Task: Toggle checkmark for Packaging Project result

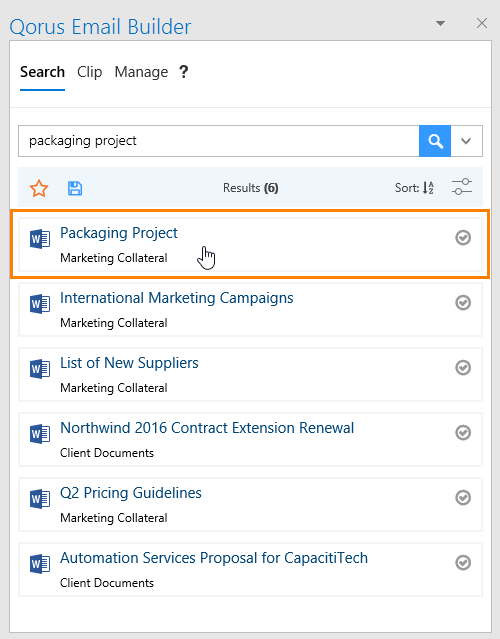Action: point(463,238)
